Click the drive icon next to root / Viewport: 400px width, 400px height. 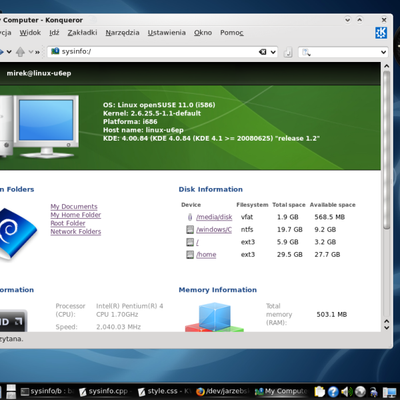(x=190, y=242)
